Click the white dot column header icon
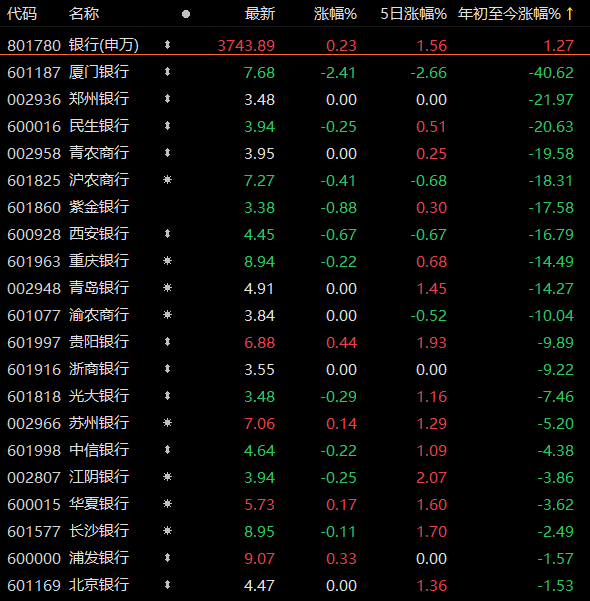 (x=186, y=14)
